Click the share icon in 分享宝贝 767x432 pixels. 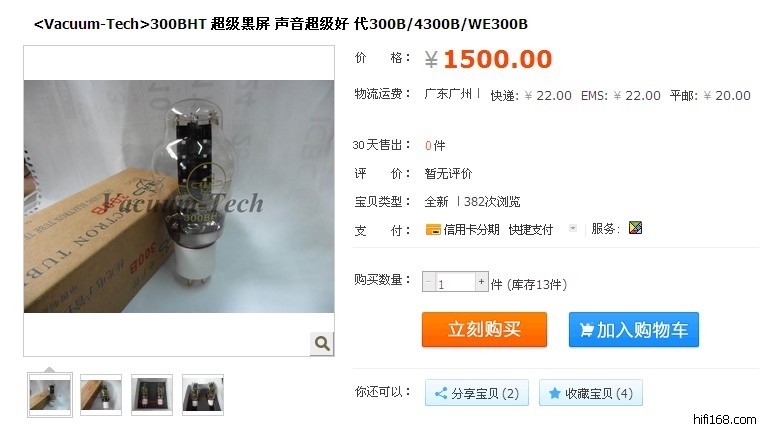[x=441, y=393]
